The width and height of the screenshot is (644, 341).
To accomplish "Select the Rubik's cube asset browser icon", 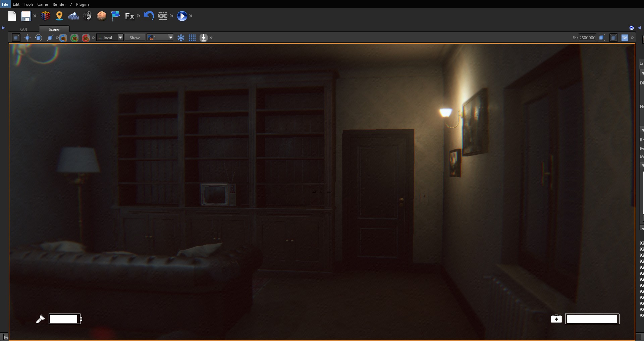I will (45, 16).
